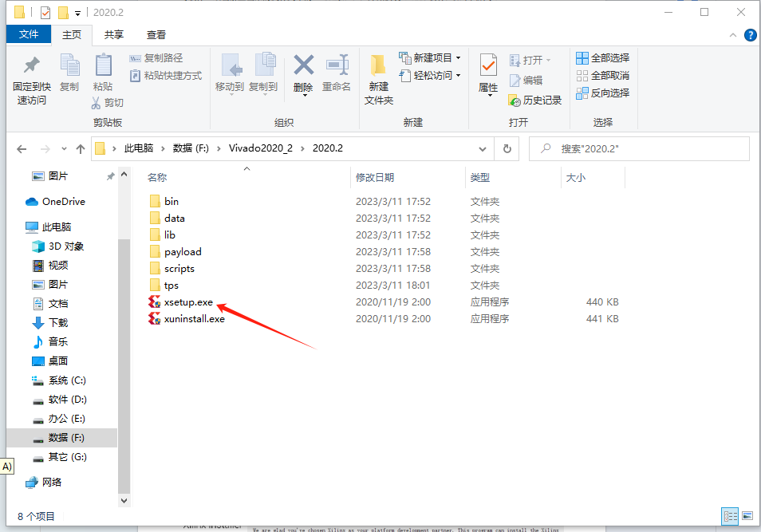Screen dimensions: 761x532
Task: Open the Move to (移动到) menu
Action: pyautogui.click(x=230, y=73)
